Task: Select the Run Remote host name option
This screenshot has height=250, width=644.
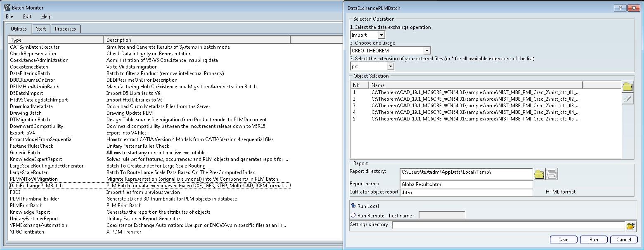Action: click(353, 215)
